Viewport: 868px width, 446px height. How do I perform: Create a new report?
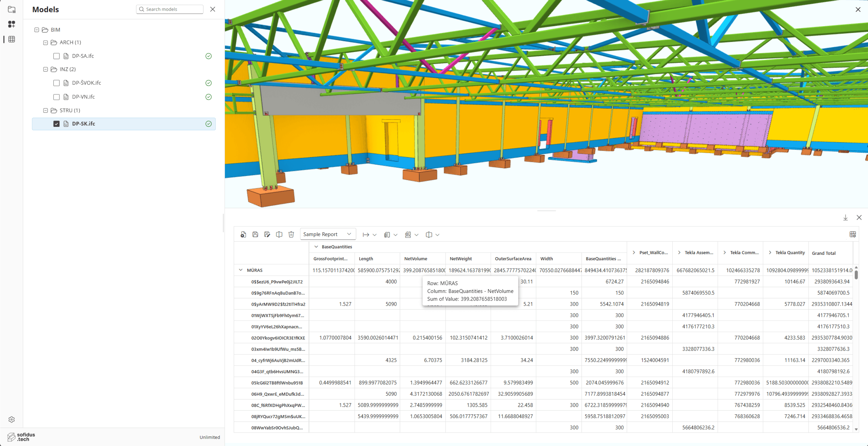tap(243, 234)
